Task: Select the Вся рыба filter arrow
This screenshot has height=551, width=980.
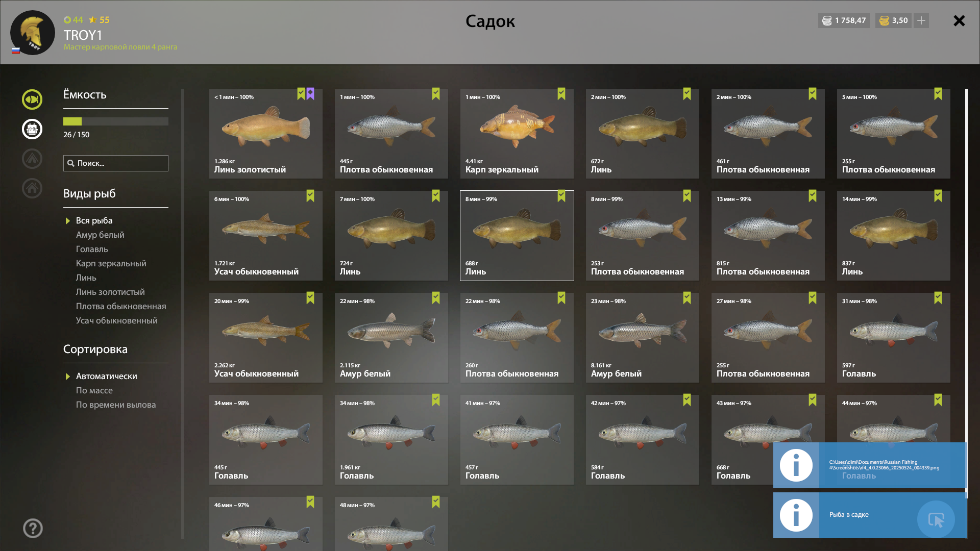Action: coord(67,221)
